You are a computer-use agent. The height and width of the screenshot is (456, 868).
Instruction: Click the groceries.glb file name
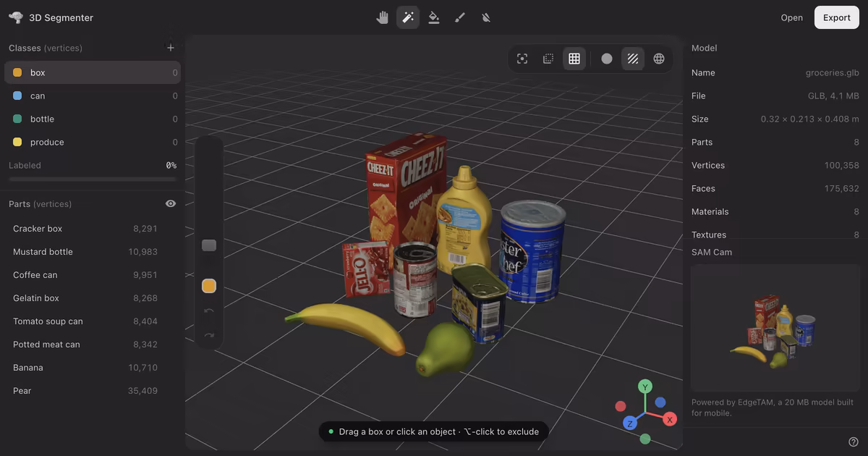[x=833, y=72]
